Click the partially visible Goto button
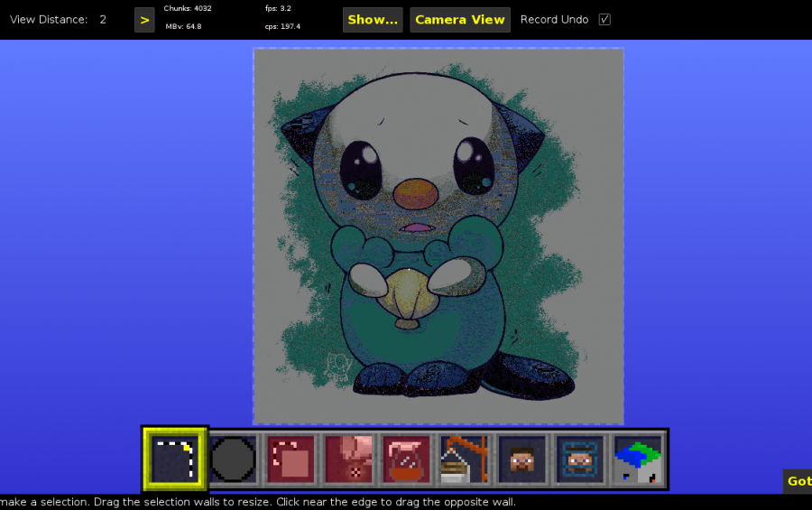This screenshot has width=812, height=510. click(798, 481)
